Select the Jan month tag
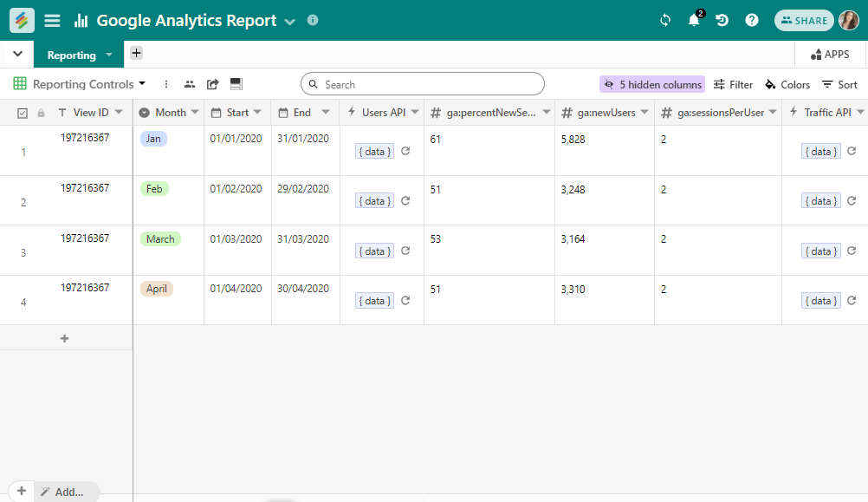Viewport: 868px width, 502px height. (153, 139)
